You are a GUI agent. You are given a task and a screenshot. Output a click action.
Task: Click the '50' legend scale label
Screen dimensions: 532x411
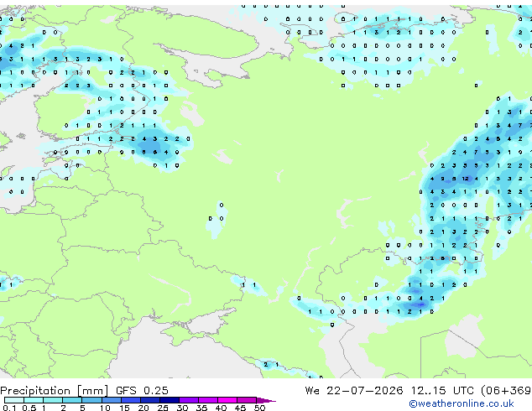(x=259, y=408)
